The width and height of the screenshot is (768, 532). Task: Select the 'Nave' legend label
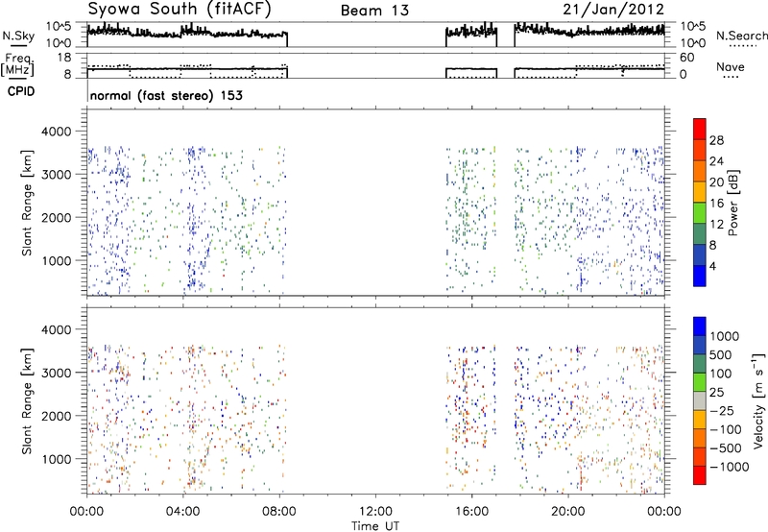pos(731,66)
